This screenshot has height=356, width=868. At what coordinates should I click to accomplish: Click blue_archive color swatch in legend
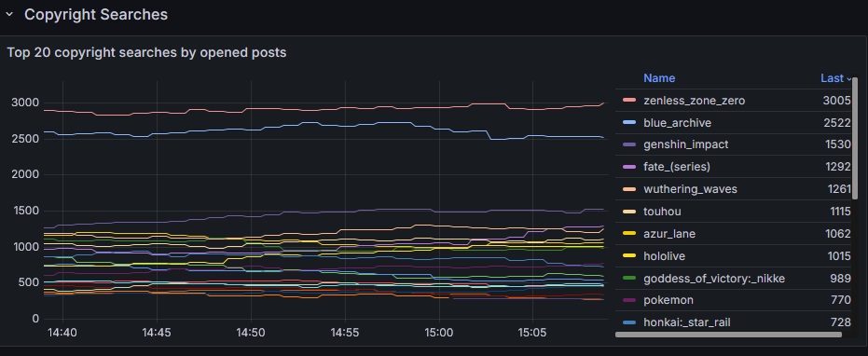coord(628,122)
